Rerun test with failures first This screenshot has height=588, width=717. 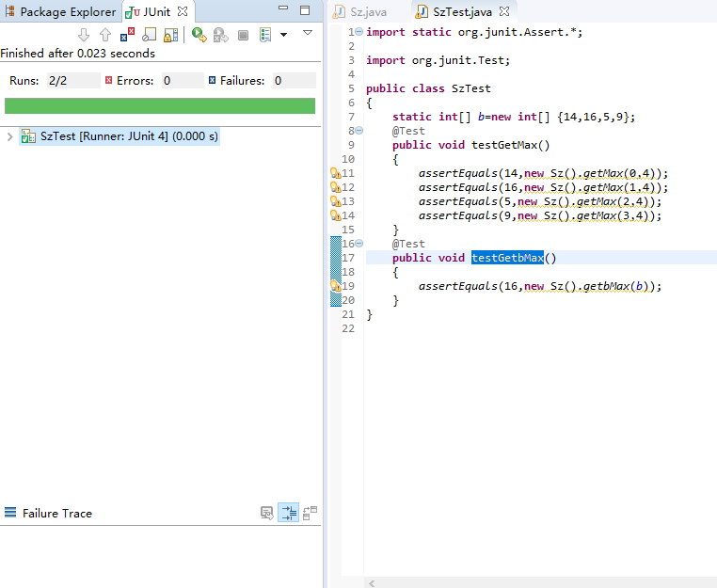221,35
